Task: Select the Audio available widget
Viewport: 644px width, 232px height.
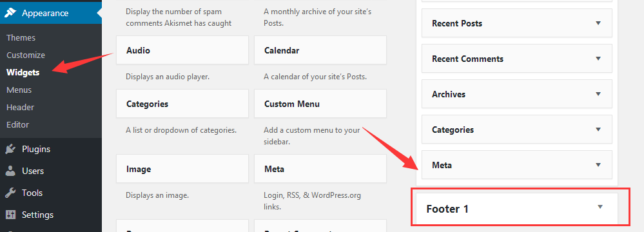Action: click(182, 50)
